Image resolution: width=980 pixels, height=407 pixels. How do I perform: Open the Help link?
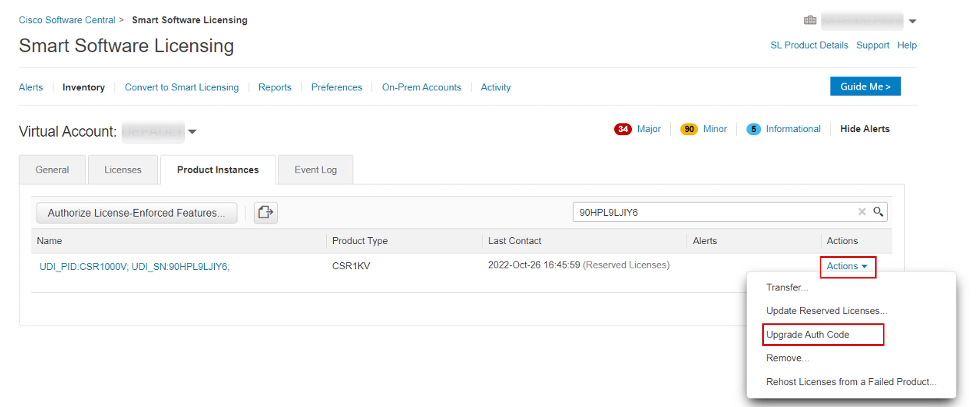tap(907, 45)
